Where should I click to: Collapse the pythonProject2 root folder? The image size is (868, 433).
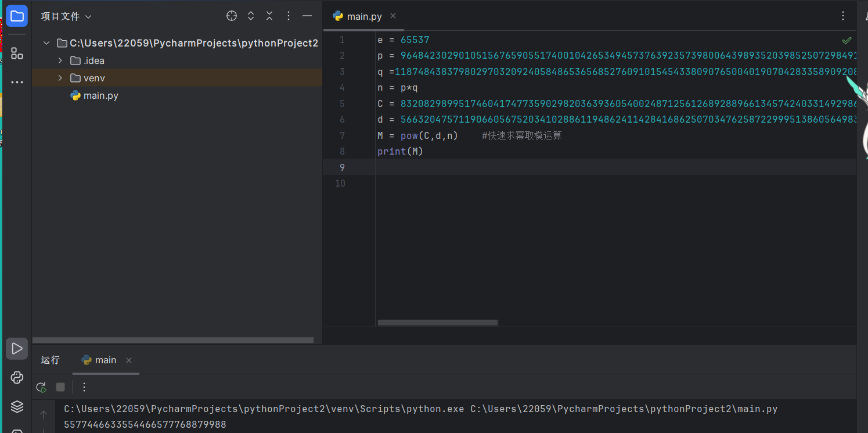[47, 43]
